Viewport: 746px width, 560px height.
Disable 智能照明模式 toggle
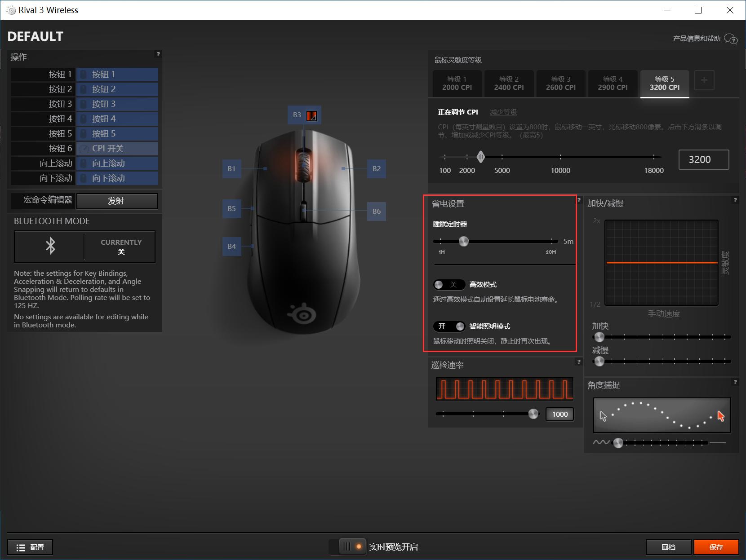[x=448, y=326]
